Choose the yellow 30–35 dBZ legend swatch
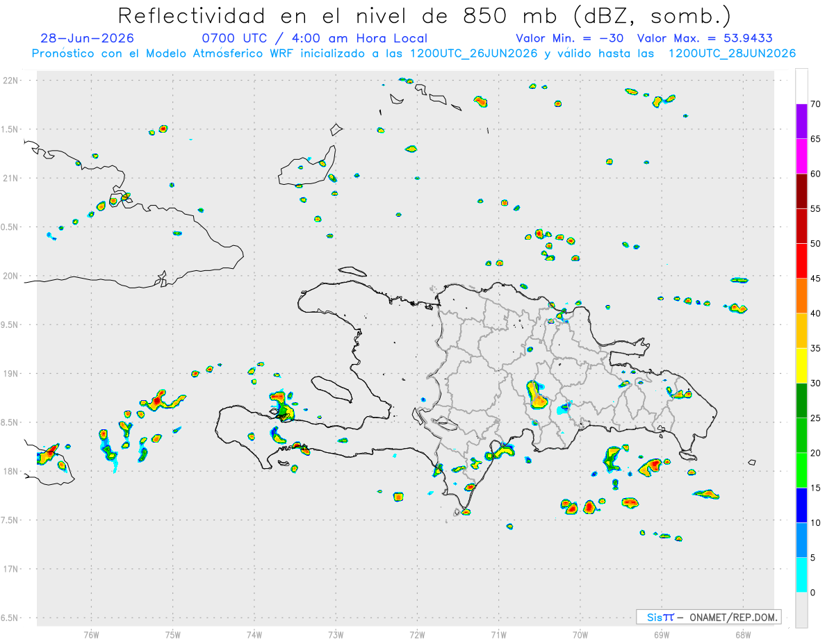 (801, 365)
